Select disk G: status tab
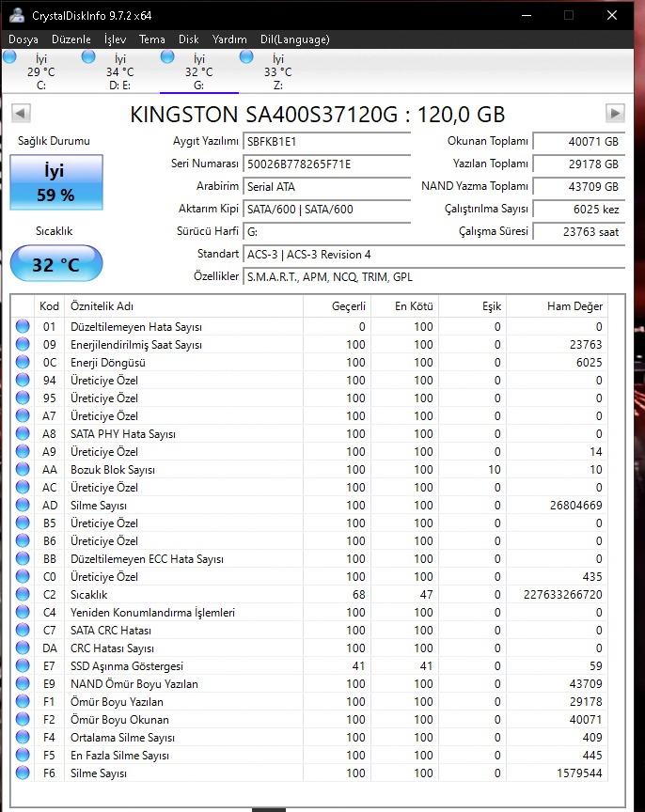 (x=199, y=70)
